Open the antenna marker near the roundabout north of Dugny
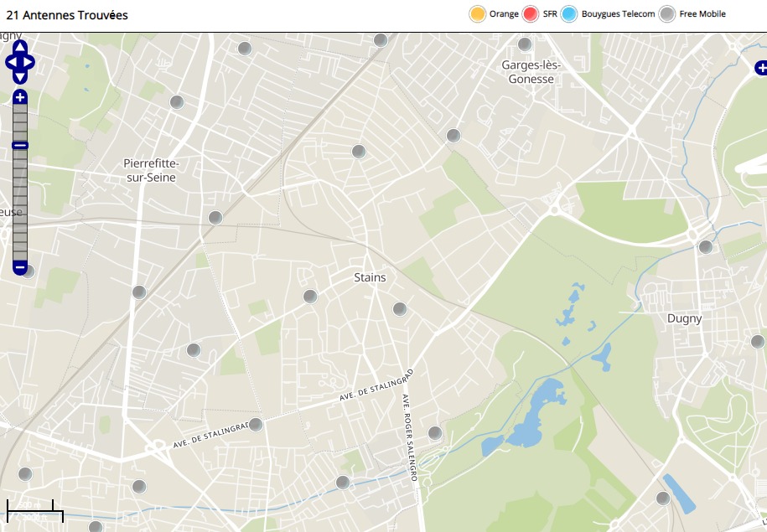This screenshot has height=532, width=767. 705,247
